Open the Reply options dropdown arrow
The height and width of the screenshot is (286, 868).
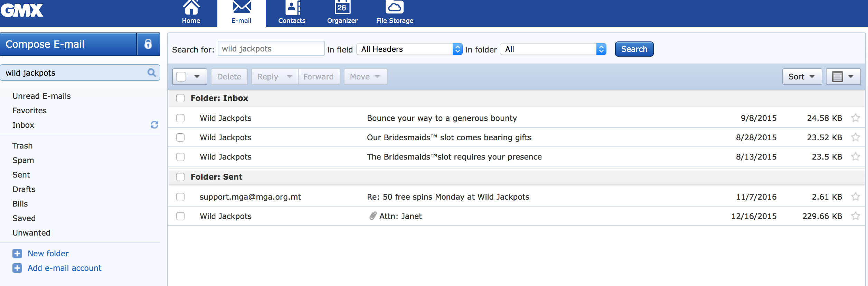coord(290,77)
